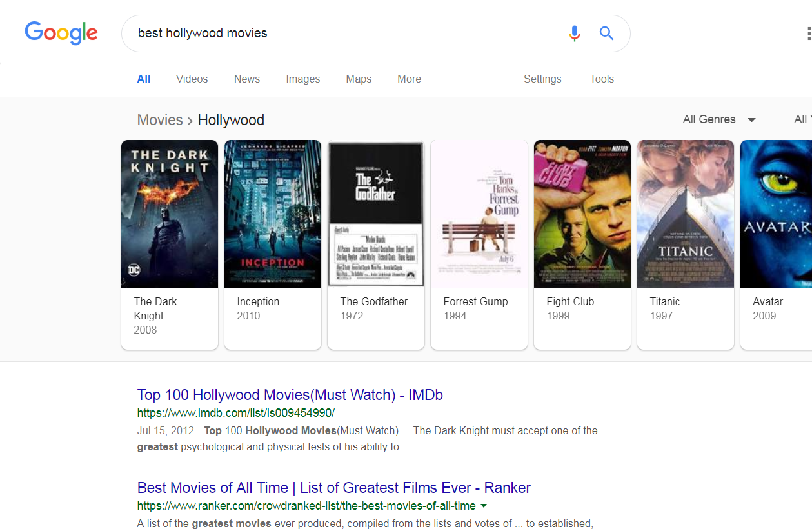The height and width of the screenshot is (531, 812).
Task: Click the ranker.com URL text
Action: click(x=306, y=506)
